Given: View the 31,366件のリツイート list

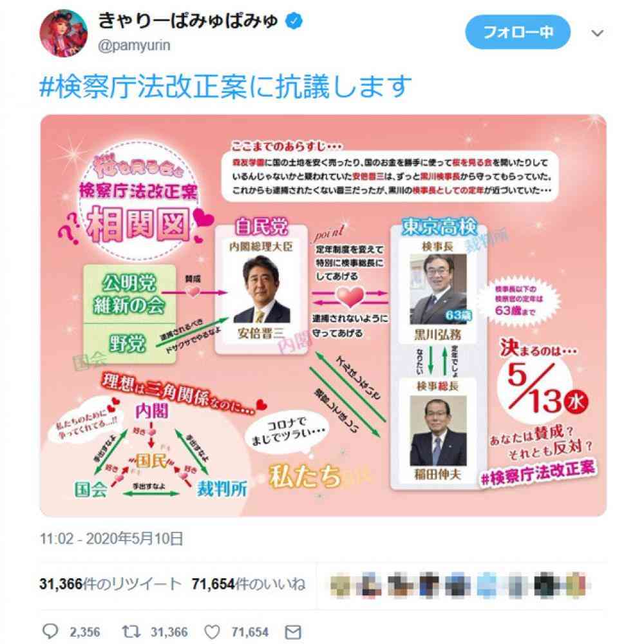Looking at the screenshot, I should [x=110, y=583].
